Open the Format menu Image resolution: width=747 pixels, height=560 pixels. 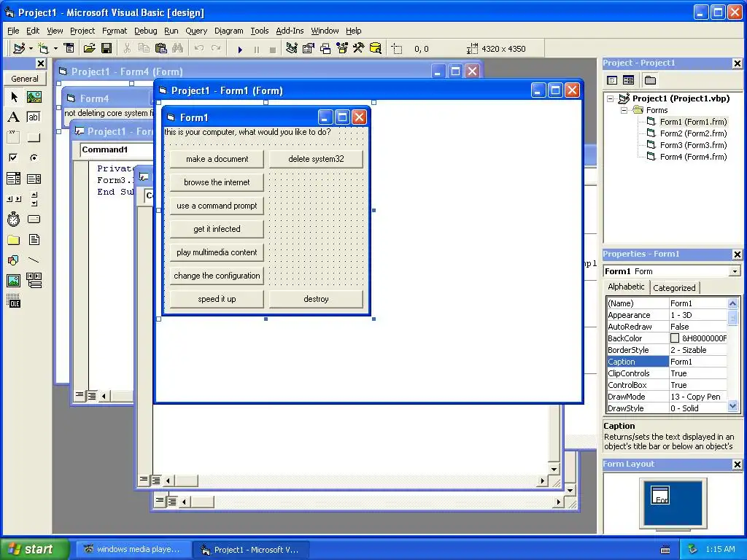pos(115,31)
